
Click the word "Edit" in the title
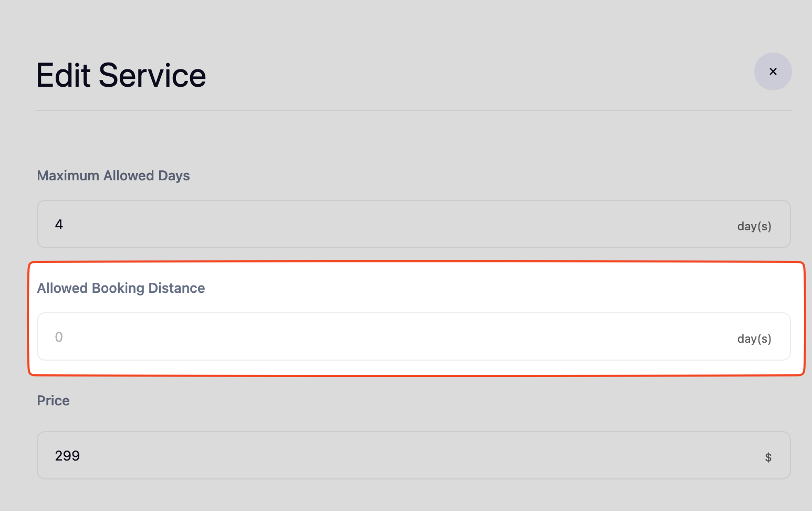(x=63, y=75)
